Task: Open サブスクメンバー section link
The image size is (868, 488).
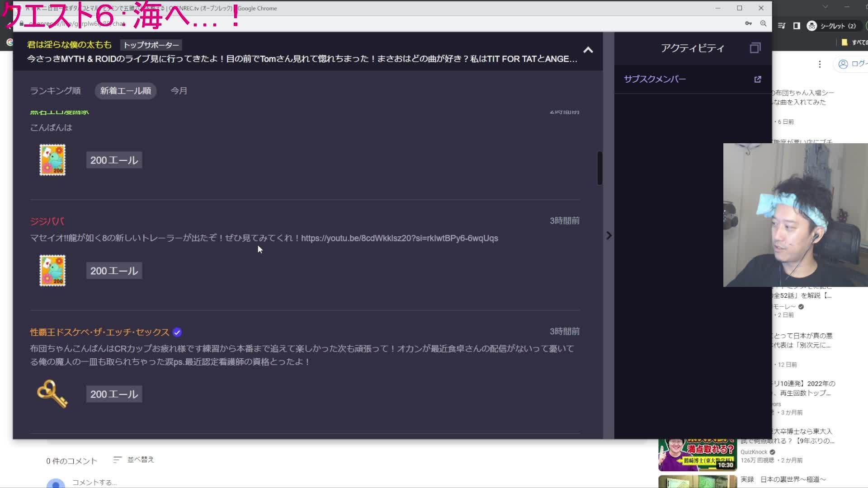Action: tap(655, 80)
